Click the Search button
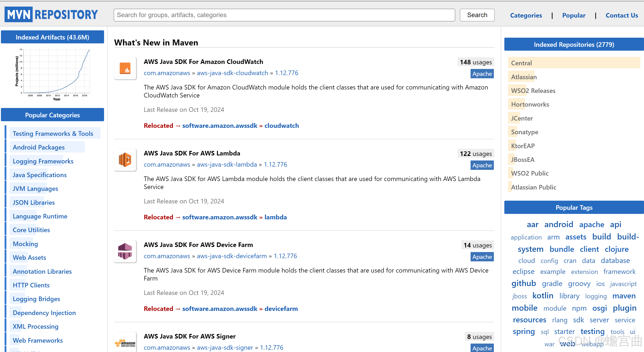The height and width of the screenshot is (352, 644). 477,15
